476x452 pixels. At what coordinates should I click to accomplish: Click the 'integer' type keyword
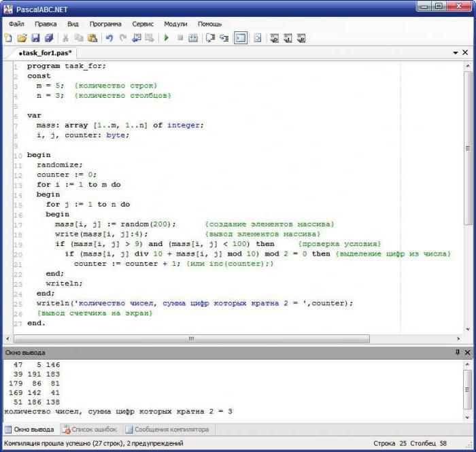coord(185,125)
